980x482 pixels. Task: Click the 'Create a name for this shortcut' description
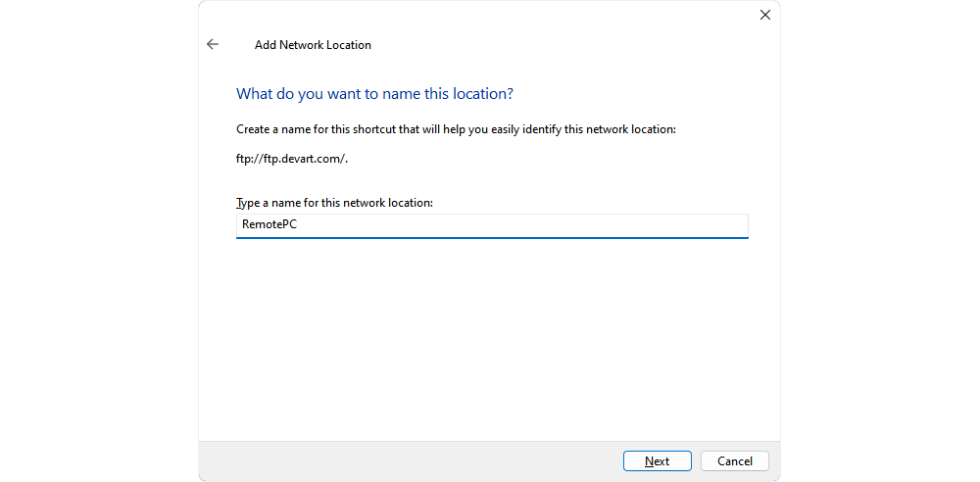[x=457, y=130]
